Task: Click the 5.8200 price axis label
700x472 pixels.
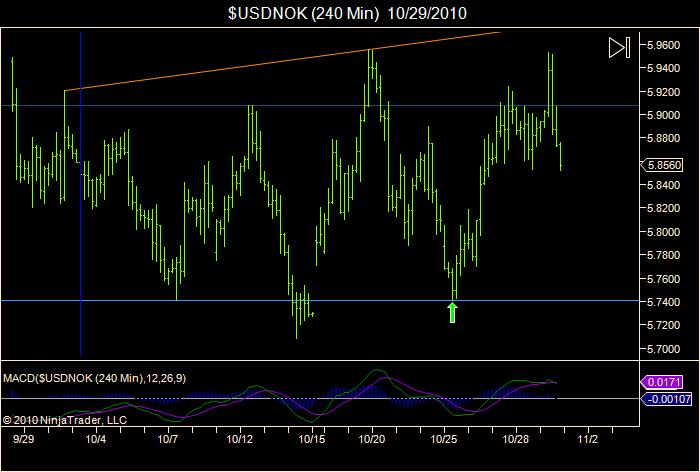Action: (x=663, y=208)
